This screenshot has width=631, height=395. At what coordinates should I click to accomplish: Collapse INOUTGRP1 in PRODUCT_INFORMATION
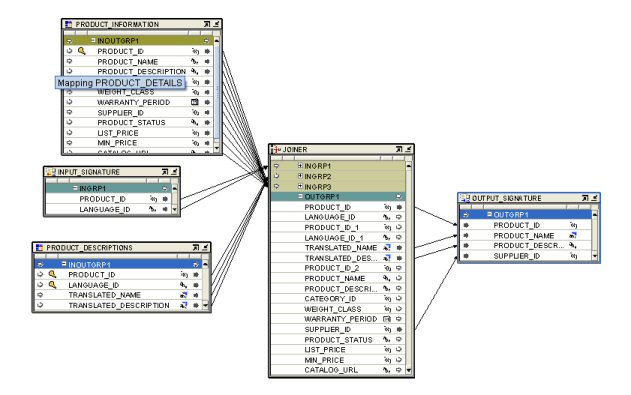pyautogui.click(x=93, y=40)
